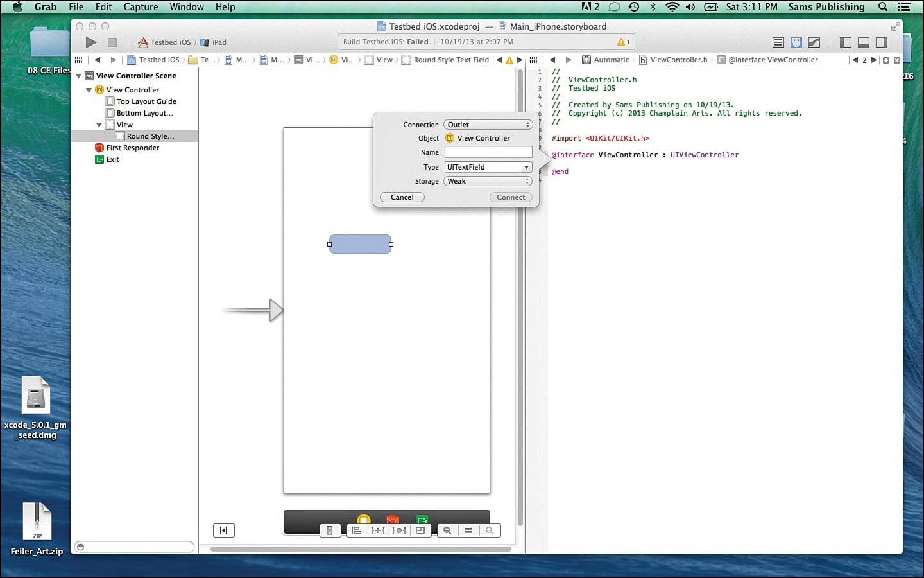The width and height of the screenshot is (924, 578).
Task: Toggle the Debug area visibility
Action: coord(864,42)
